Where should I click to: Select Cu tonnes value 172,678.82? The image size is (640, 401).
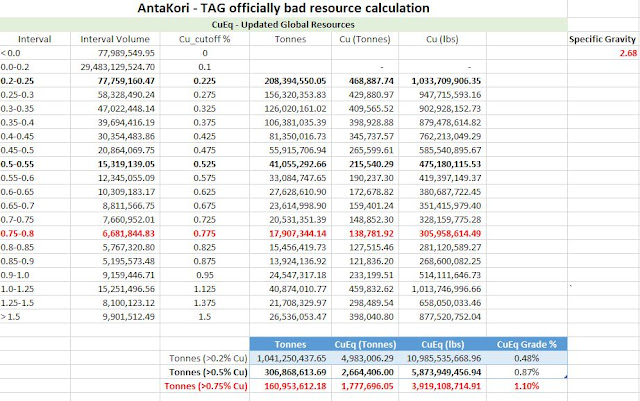pyautogui.click(x=371, y=192)
